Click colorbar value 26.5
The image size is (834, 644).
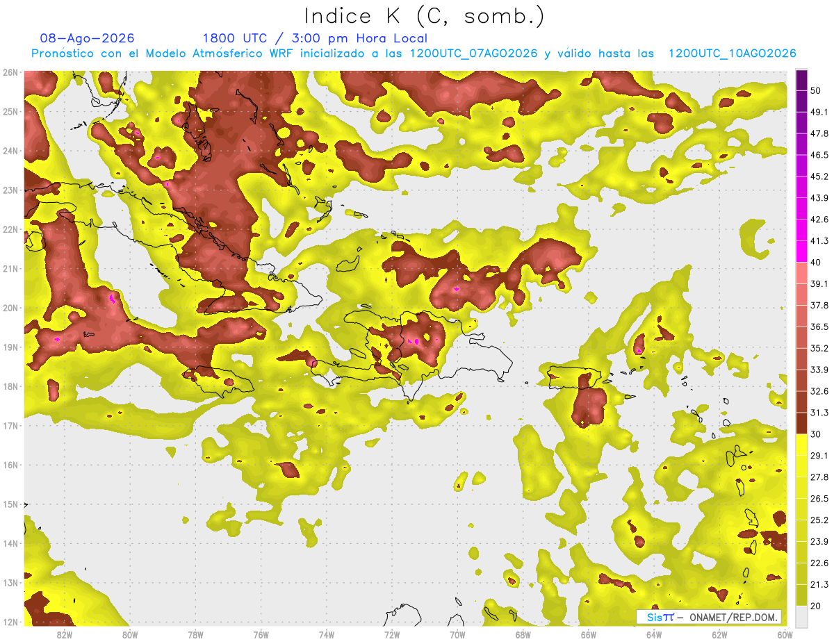[819, 499]
